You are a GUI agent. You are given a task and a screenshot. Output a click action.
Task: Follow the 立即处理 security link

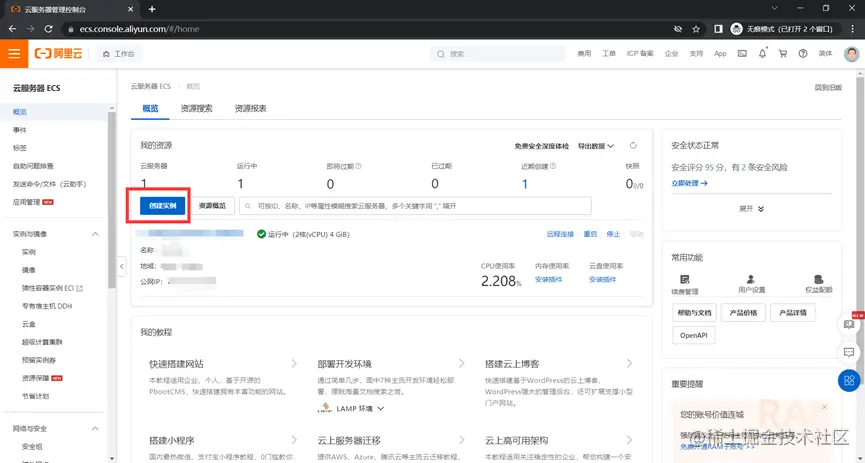(689, 183)
